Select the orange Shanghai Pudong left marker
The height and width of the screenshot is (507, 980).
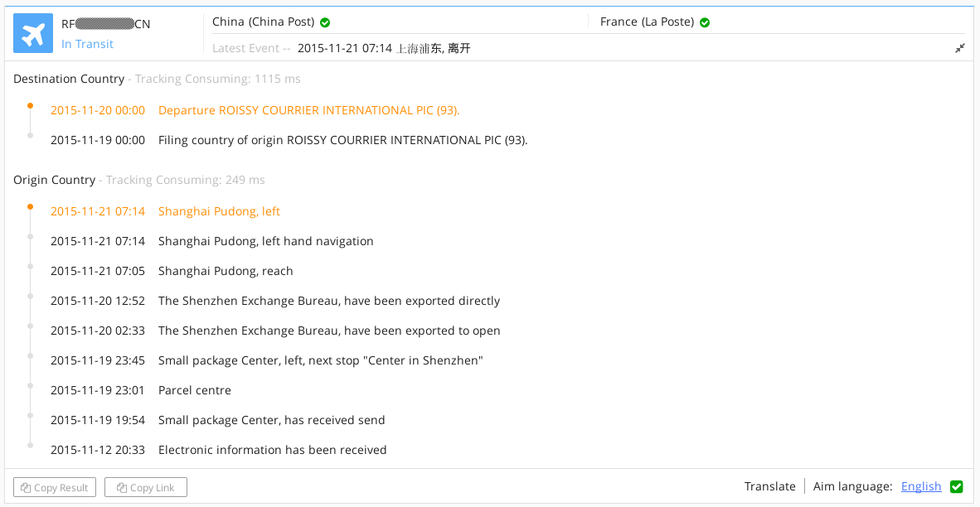click(x=31, y=207)
